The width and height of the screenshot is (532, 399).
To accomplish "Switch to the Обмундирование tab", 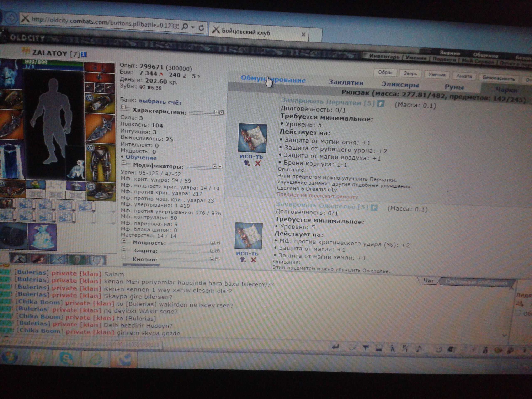I will [x=273, y=79].
